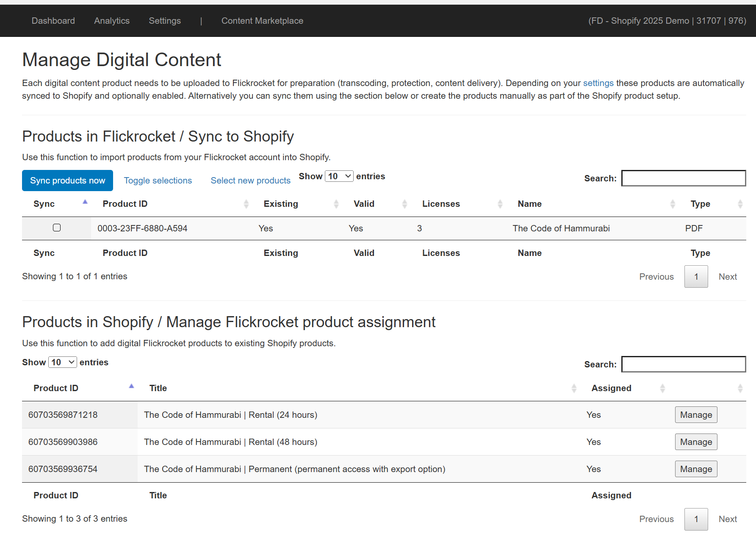Click sort icon on Valid column
Viewport: 756px width, 542px height.
404,204
